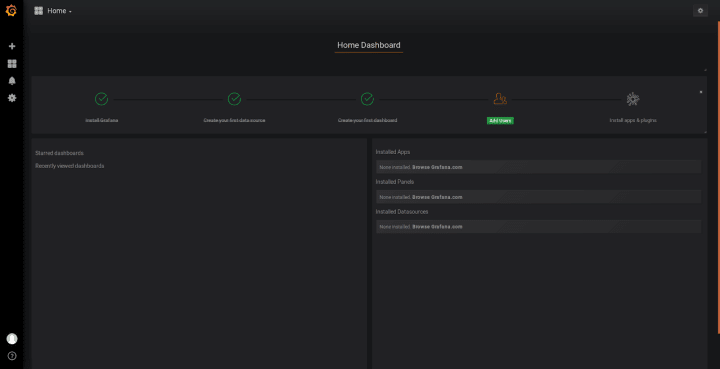The height and width of the screenshot is (369, 720).
Task: Open the Alerting bell icon
Action: tap(12, 81)
